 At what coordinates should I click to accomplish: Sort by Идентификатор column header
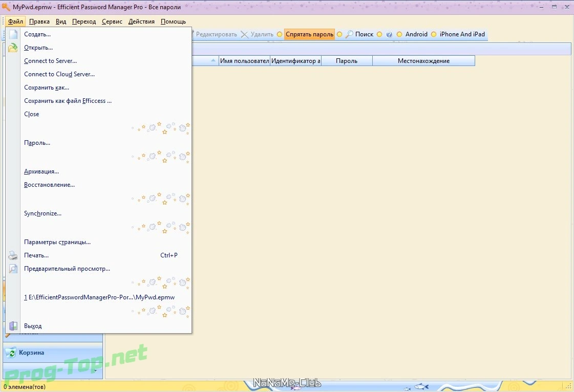point(295,61)
